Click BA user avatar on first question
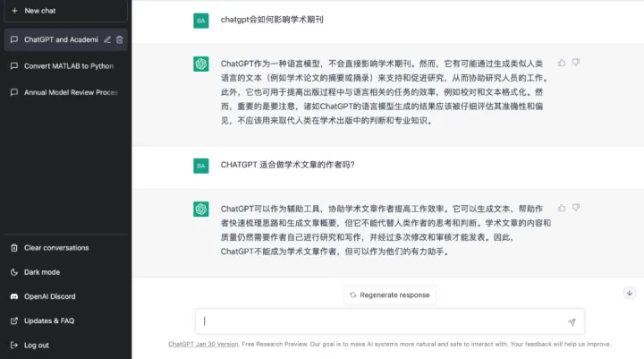644x359 pixels. pyautogui.click(x=201, y=21)
